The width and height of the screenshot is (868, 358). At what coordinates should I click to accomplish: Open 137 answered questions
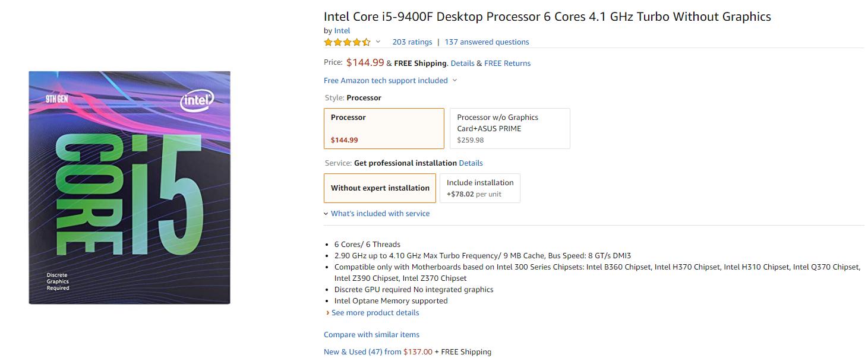pos(487,42)
